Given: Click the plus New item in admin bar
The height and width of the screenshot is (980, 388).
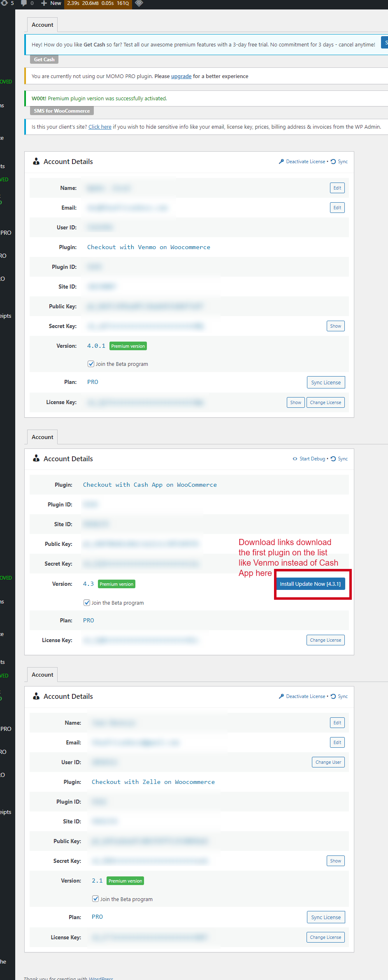Looking at the screenshot, I should tap(51, 3).
